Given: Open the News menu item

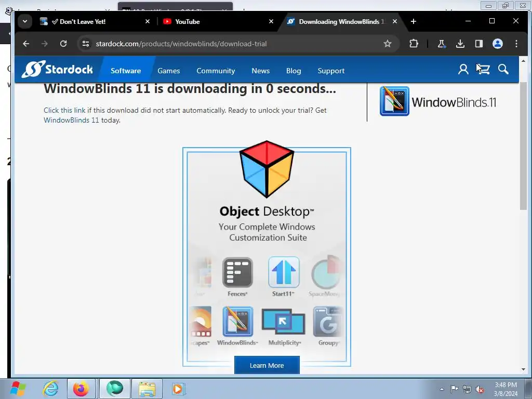Looking at the screenshot, I should click(261, 71).
